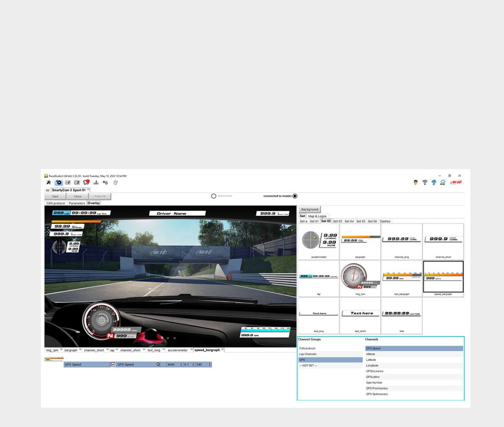The image size is (504, 427).
Task: Click the gear icon in GPS Speed row
Action: click(158, 364)
